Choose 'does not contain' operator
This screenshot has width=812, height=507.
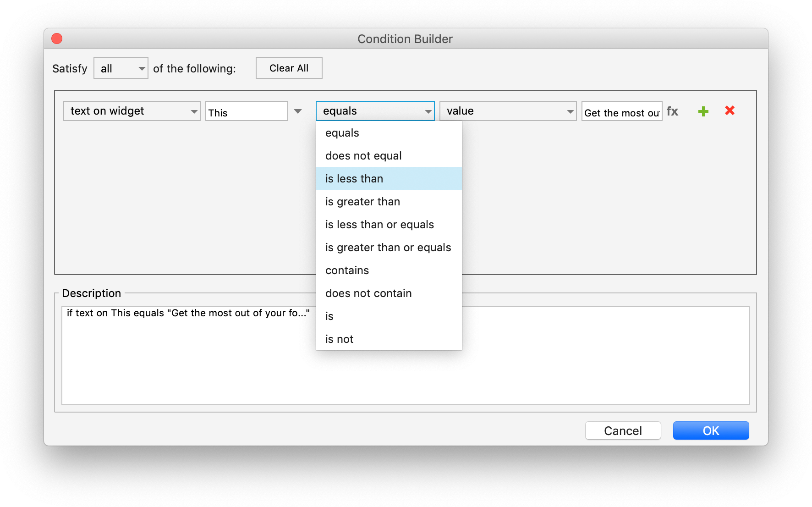389,293
